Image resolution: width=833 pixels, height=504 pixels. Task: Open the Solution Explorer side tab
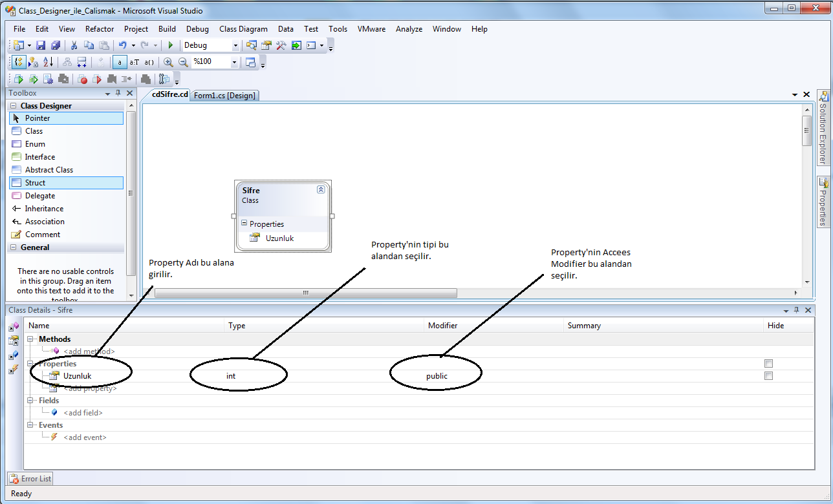click(x=823, y=127)
